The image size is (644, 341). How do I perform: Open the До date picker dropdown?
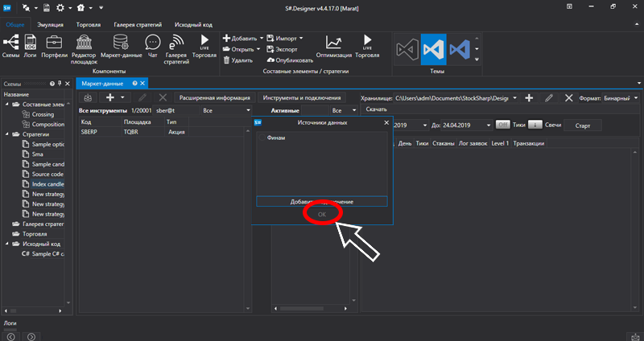(489, 125)
